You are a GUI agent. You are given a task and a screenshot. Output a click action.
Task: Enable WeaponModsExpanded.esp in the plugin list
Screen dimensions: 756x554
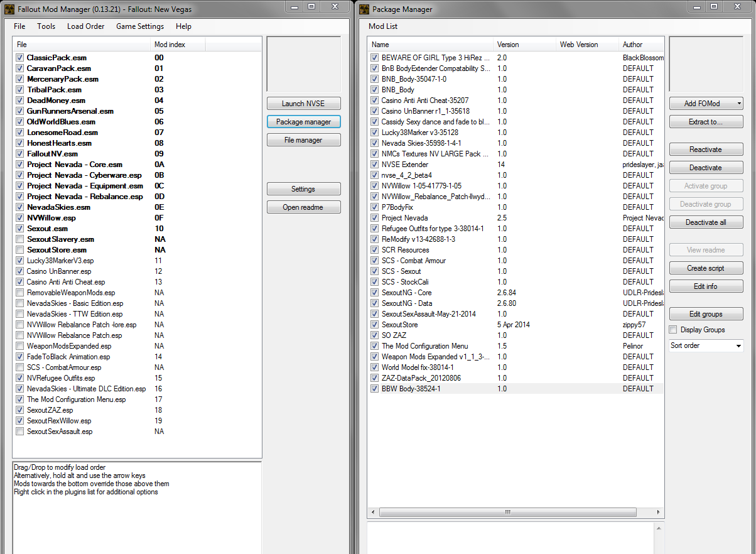click(20, 346)
